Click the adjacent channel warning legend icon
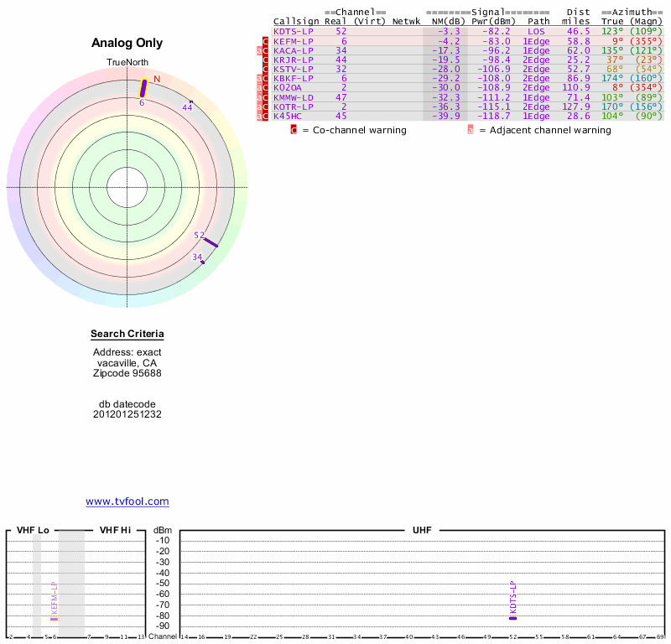The image size is (671, 644). [x=471, y=130]
